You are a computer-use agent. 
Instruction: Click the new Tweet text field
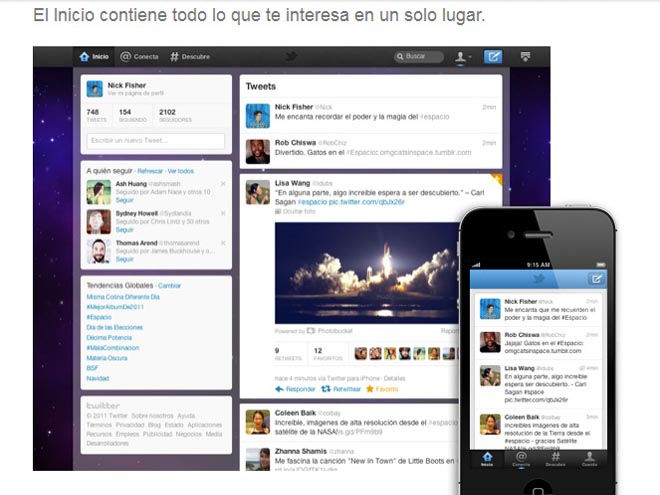154,141
